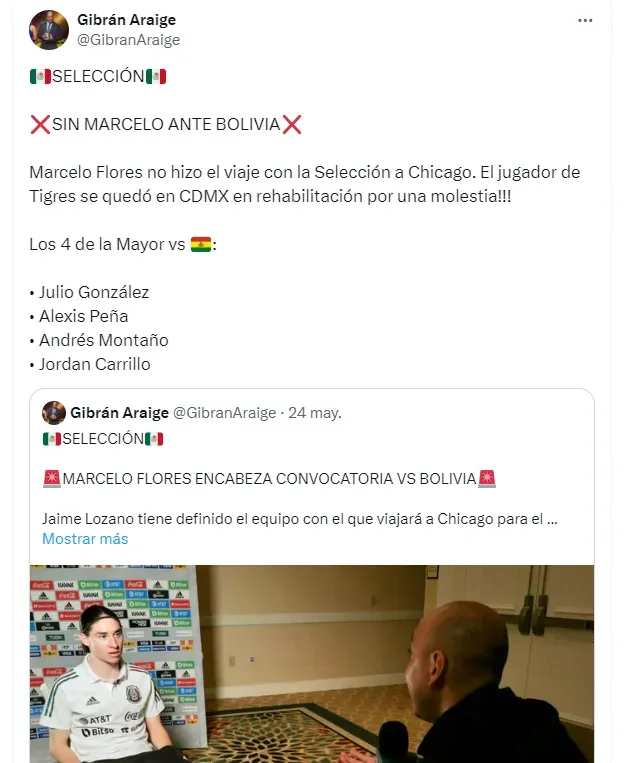
Task: Click the siren emoji after VS BOLIVIA
Action: (487, 479)
